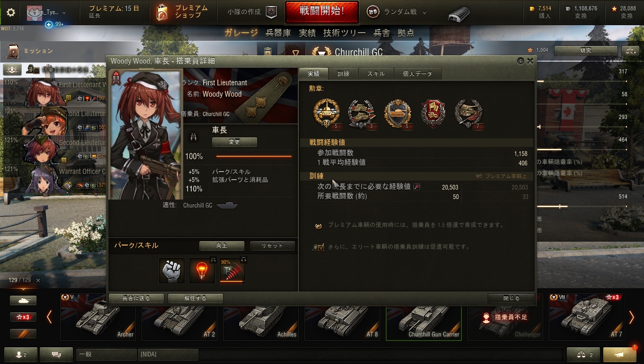This screenshot has height=364, width=644.
Task: Click the 兵舎に送る button
Action: tap(136, 299)
